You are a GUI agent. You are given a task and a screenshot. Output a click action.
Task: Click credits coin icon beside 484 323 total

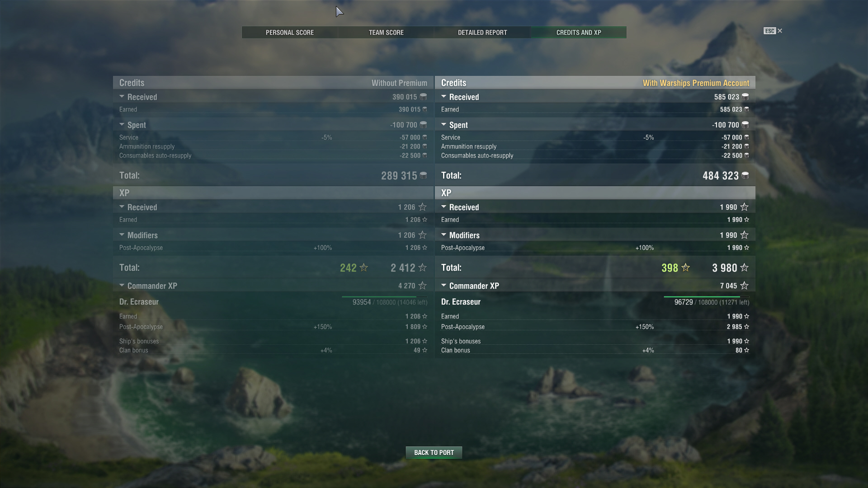tap(745, 175)
